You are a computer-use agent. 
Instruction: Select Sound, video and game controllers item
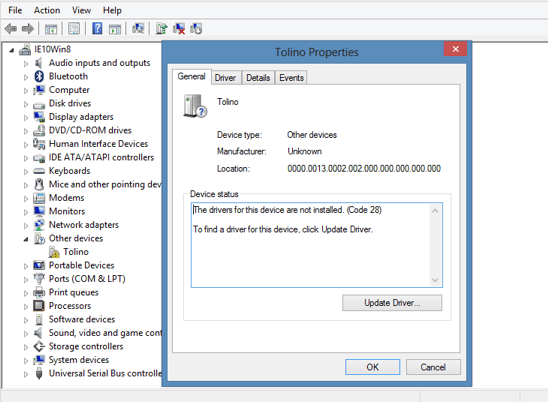click(105, 333)
